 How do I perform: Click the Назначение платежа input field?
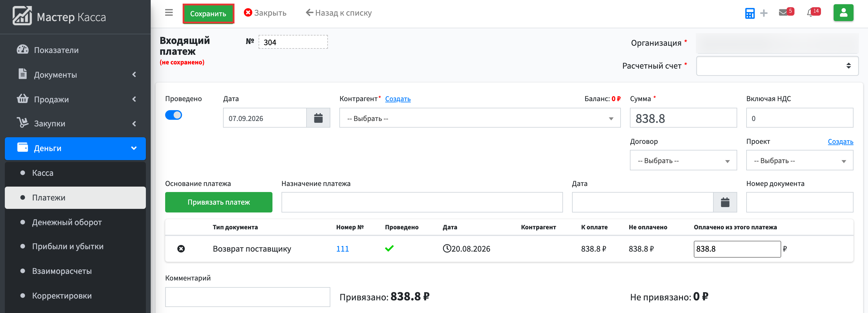click(x=422, y=202)
